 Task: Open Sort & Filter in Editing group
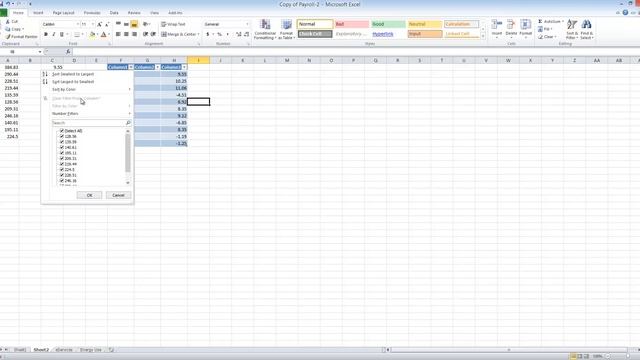572,29
